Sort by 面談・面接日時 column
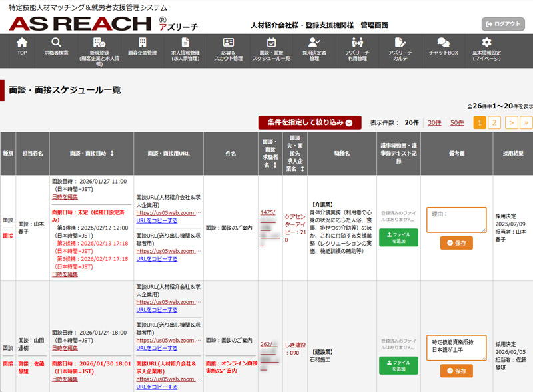The height and width of the screenshot is (392, 533). pyautogui.click(x=112, y=154)
